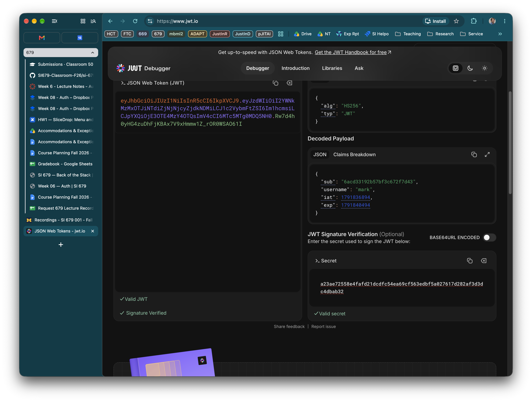Reload the jwt.io page
532x402 pixels.
[x=135, y=21]
